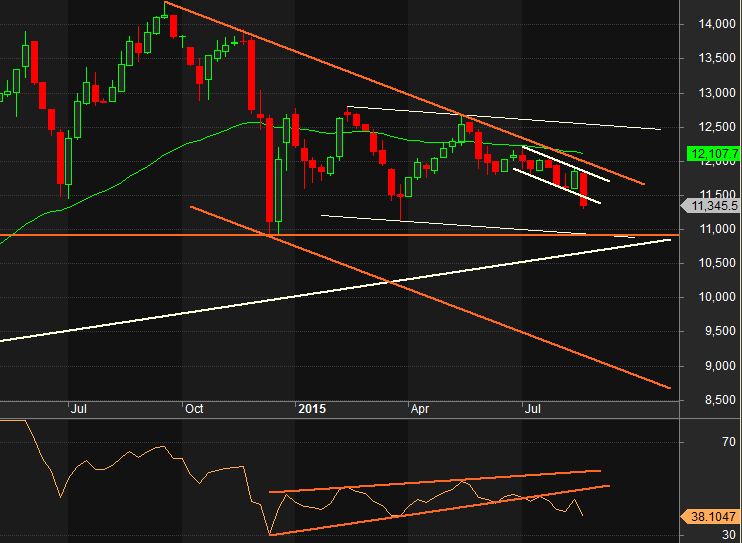Click the 10,500 price axis label
The width and height of the screenshot is (742, 543).
(717, 263)
